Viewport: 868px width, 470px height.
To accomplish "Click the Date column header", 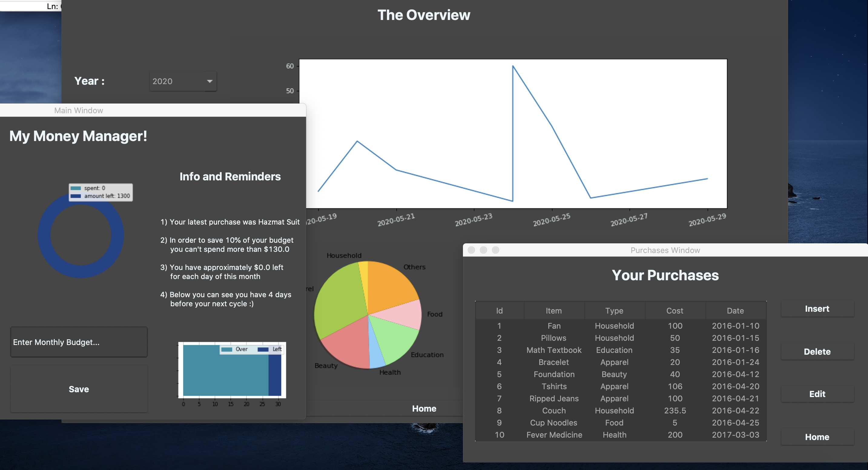I will (x=736, y=311).
